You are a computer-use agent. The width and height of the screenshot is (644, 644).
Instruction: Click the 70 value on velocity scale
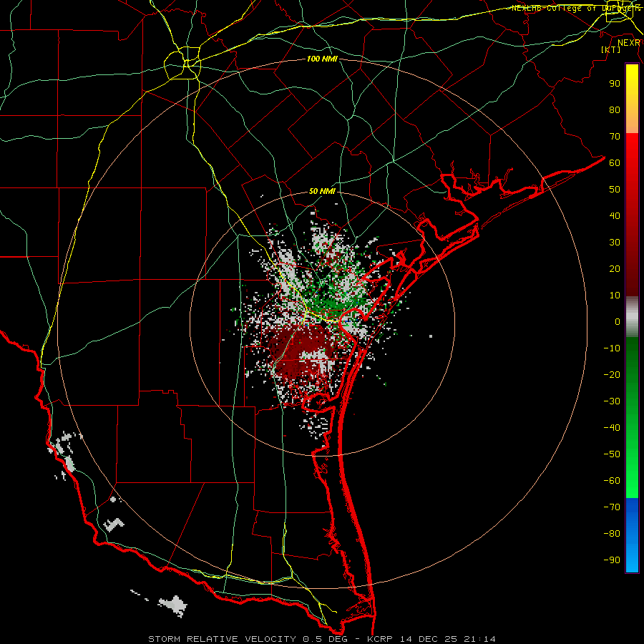[x=615, y=137]
